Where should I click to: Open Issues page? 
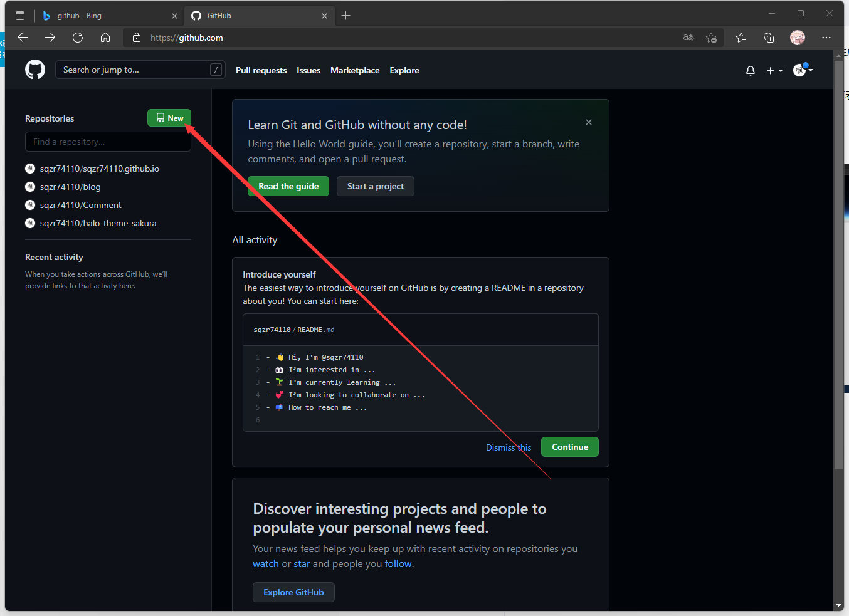(x=308, y=71)
